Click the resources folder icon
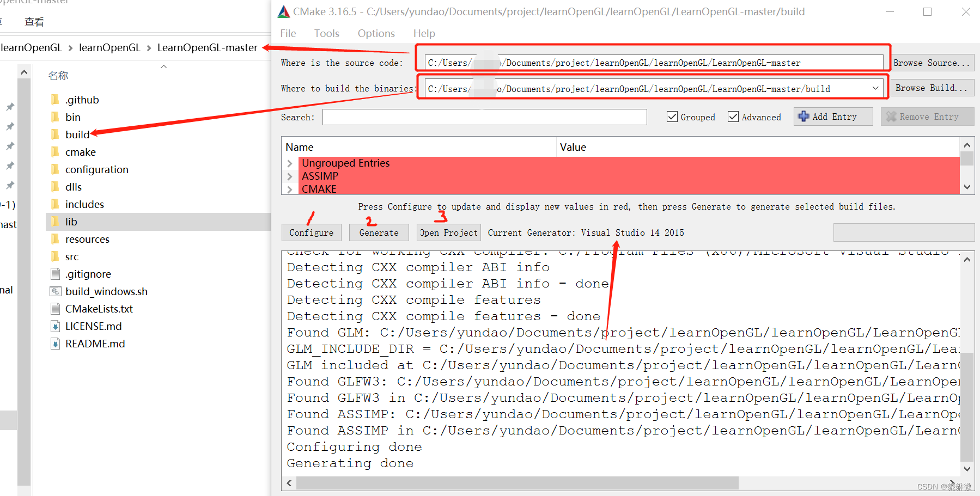The width and height of the screenshot is (980, 496). pos(55,239)
